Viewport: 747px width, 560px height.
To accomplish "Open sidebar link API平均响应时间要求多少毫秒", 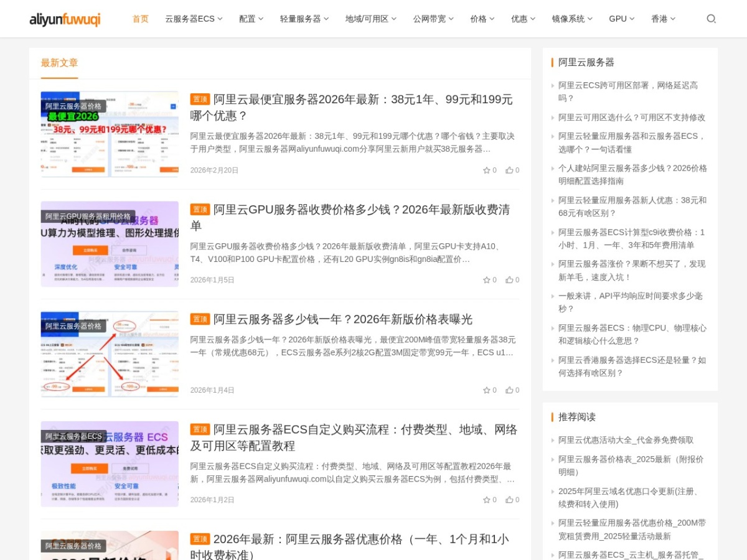I will tap(631, 302).
